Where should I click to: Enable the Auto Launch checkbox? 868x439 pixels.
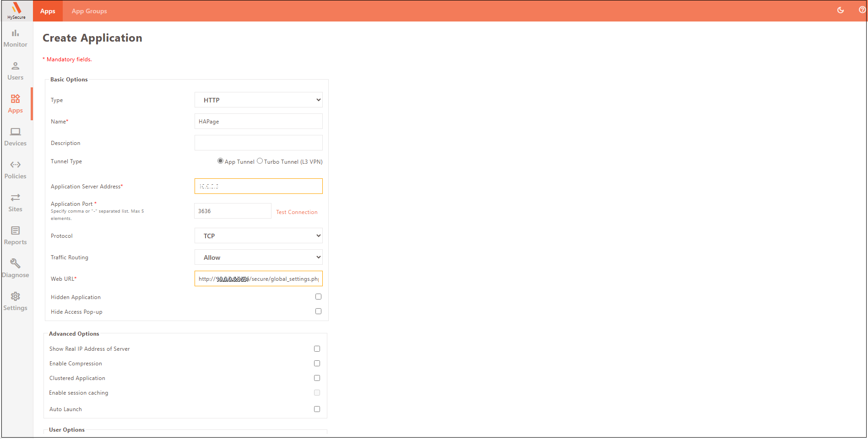pyautogui.click(x=317, y=409)
